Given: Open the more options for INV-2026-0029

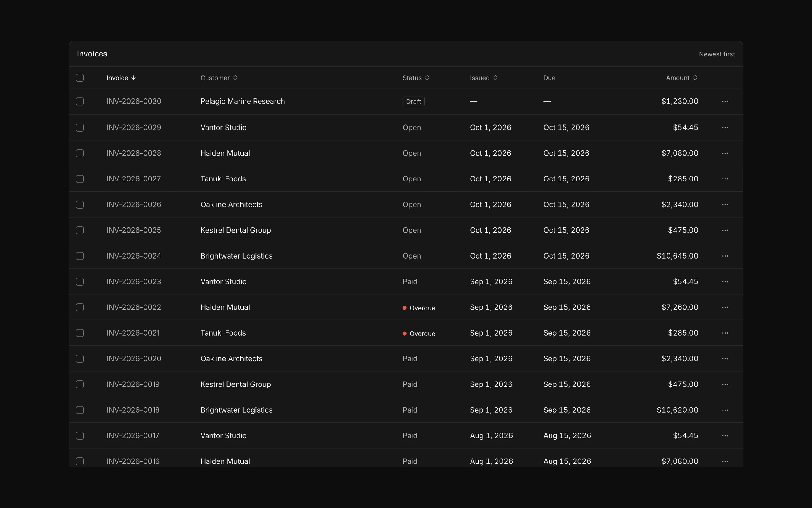Looking at the screenshot, I should (x=725, y=128).
